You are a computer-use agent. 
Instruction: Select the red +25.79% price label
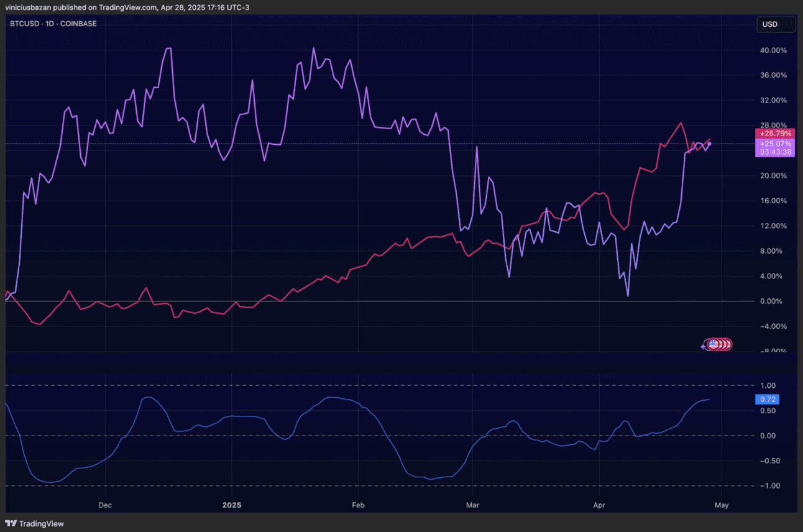tap(774, 134)
